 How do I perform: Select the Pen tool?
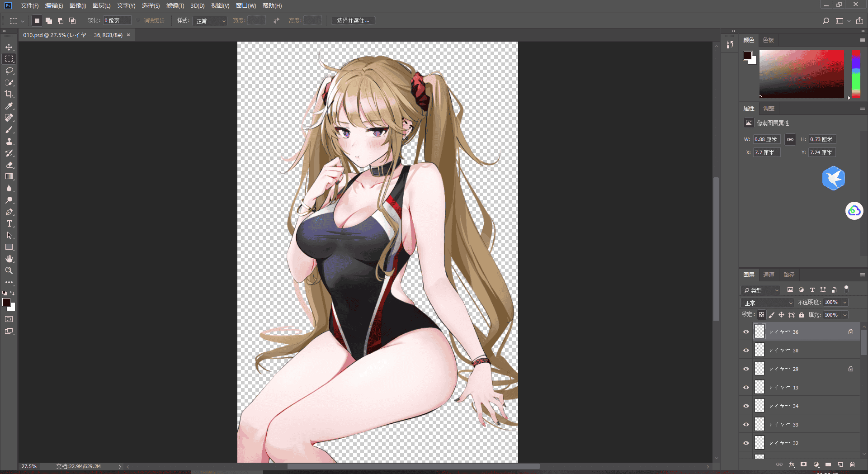(9, 212)
